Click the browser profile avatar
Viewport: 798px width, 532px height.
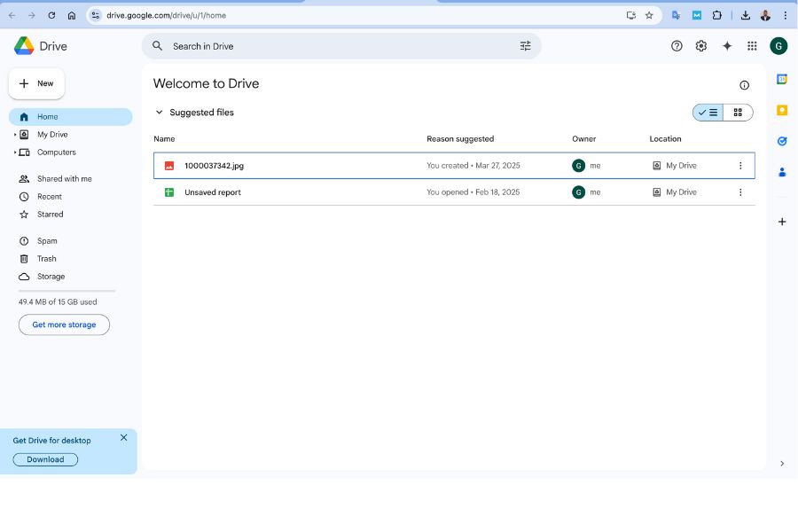point(765,15)
